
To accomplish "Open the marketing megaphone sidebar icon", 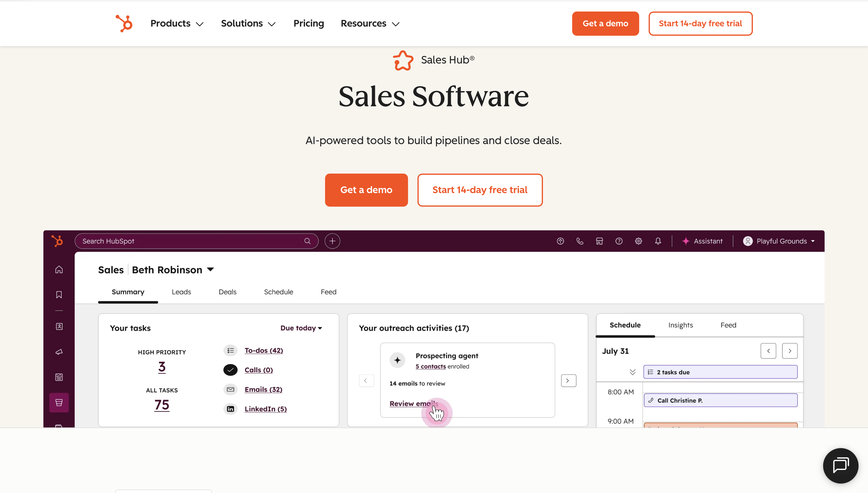I will pos(59,352).
